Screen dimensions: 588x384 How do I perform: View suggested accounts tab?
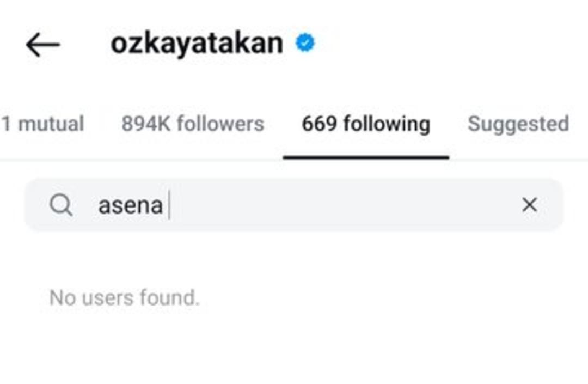[519, 124]
